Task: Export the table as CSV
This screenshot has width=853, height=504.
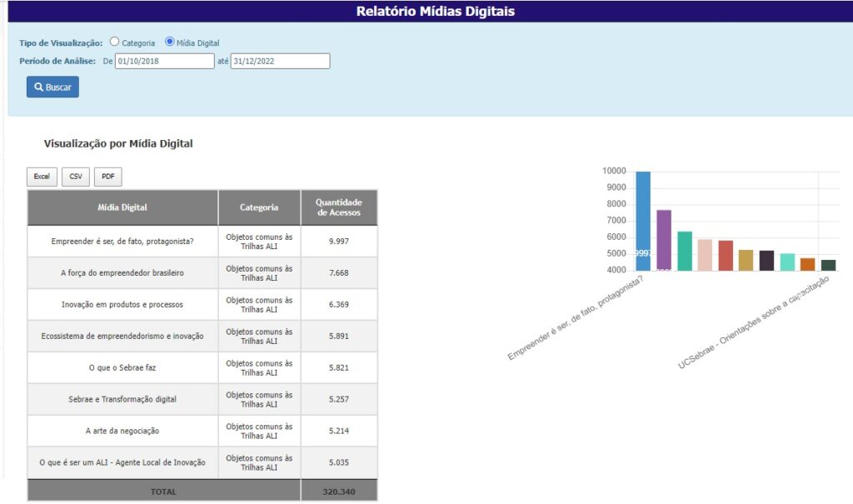Action: coord(76,177)
